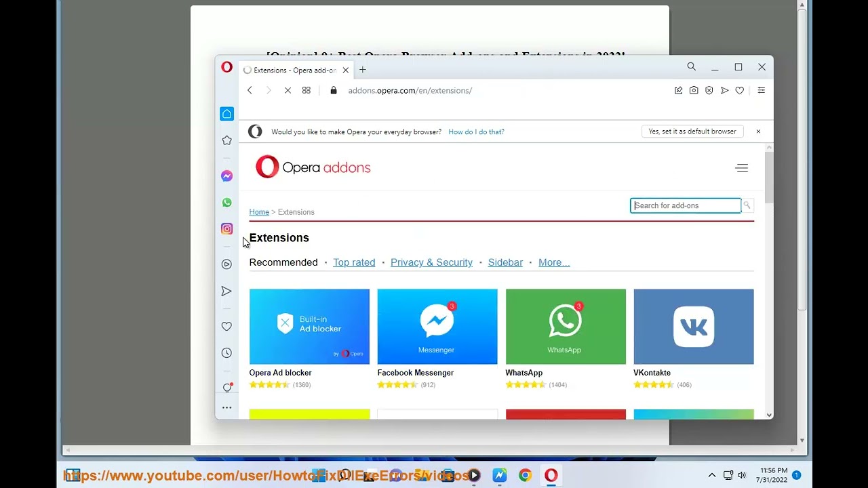Click the Opera page vertical scrollbar thumb
This screenshot has height=488, width=868.
click(769, 178)
